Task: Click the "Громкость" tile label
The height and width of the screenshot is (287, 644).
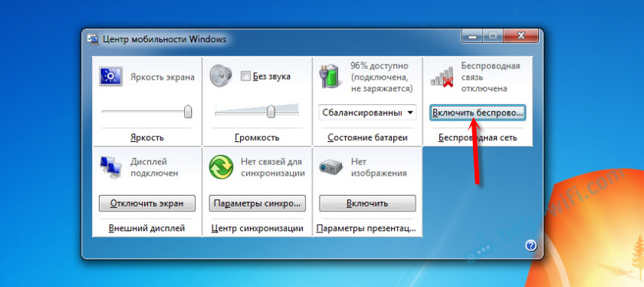Action: 257,137
